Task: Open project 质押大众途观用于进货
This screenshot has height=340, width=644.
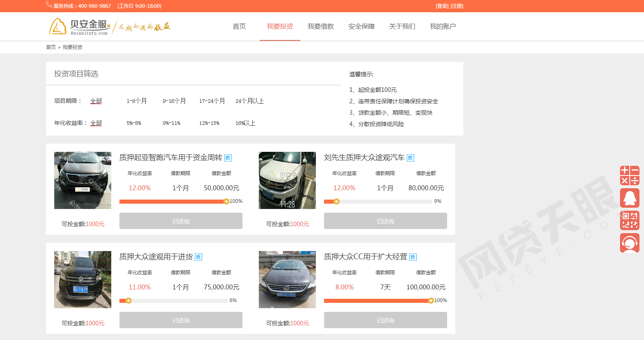Action: pyautogui.click(x=156, y=257)
